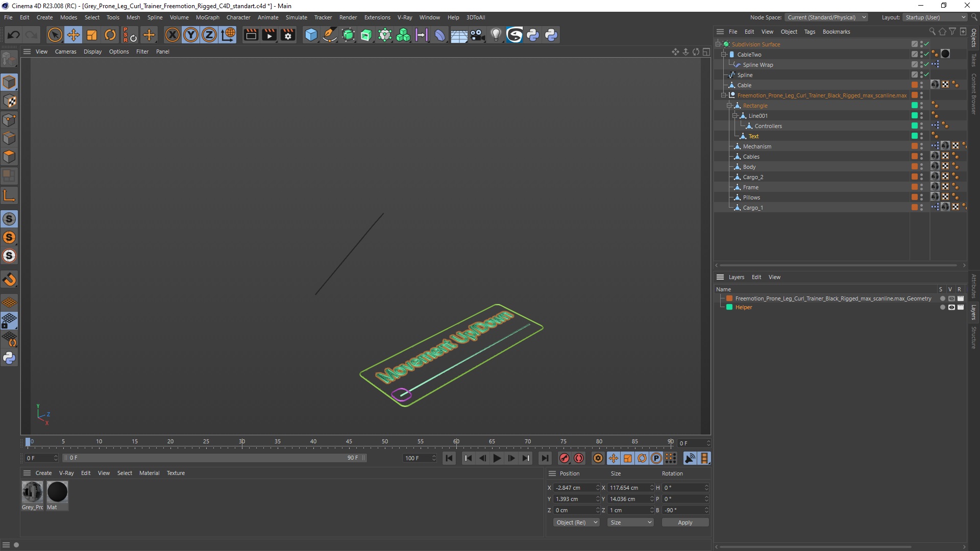Screen dimensions: 980x551
Task: Toggle Y axis lock
Action: click(x=191, y=35)
